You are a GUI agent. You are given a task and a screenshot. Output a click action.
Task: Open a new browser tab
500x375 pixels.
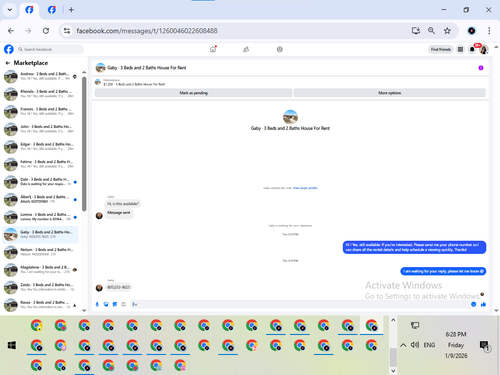(x=71, y=10)
